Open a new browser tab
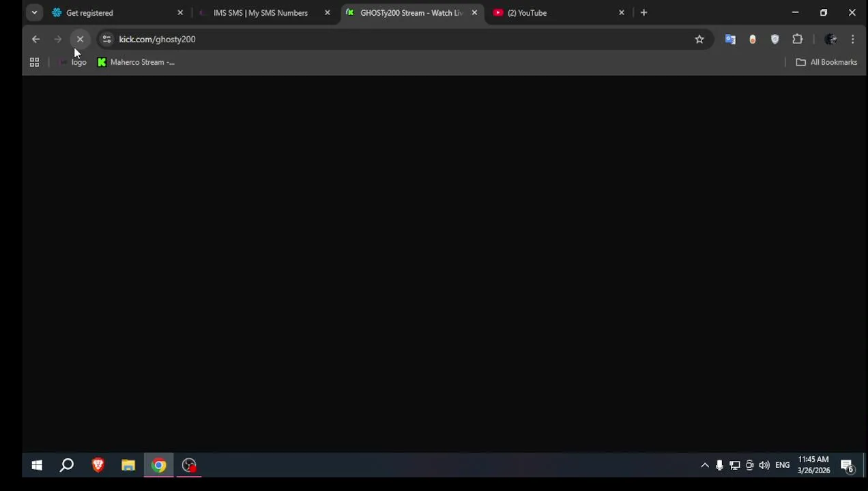The width and height of the screenshot is (868, 491). (x=643, y=12)
